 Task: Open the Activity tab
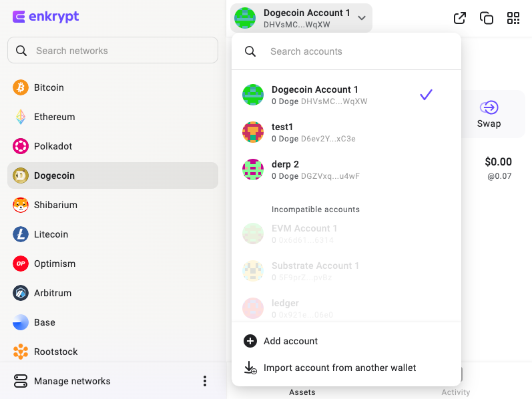coord(456,392)
